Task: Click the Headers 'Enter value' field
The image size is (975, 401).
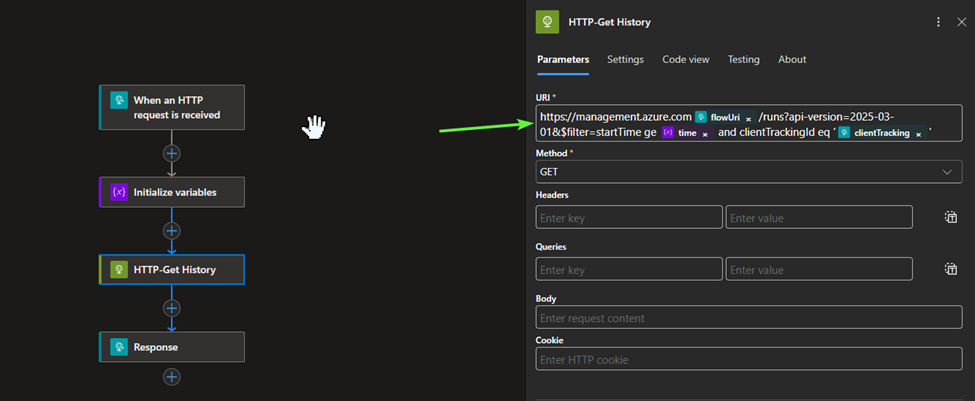Action: [x=819, y=218]
